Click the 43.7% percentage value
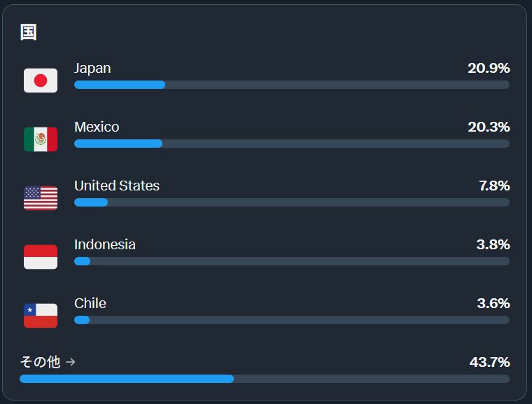The height and width of the screenshot is (404, 532). click(x=489, y=362)
